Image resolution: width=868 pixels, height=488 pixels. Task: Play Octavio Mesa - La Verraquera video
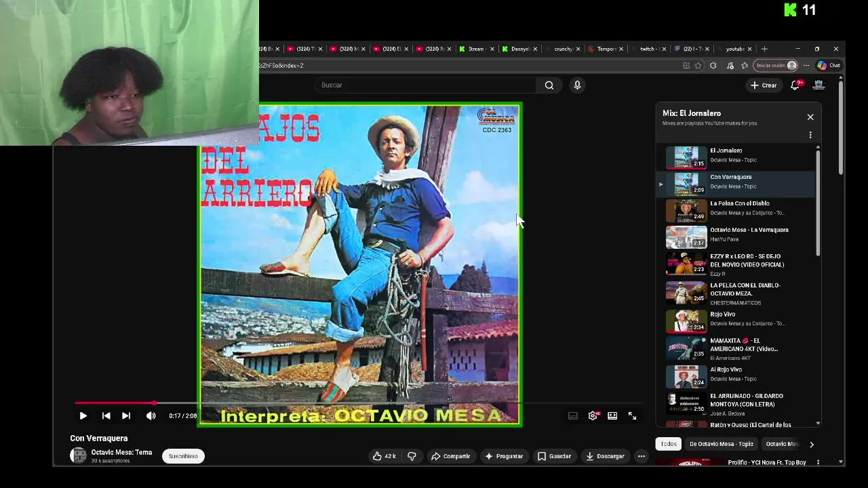[x=737, y=236]
